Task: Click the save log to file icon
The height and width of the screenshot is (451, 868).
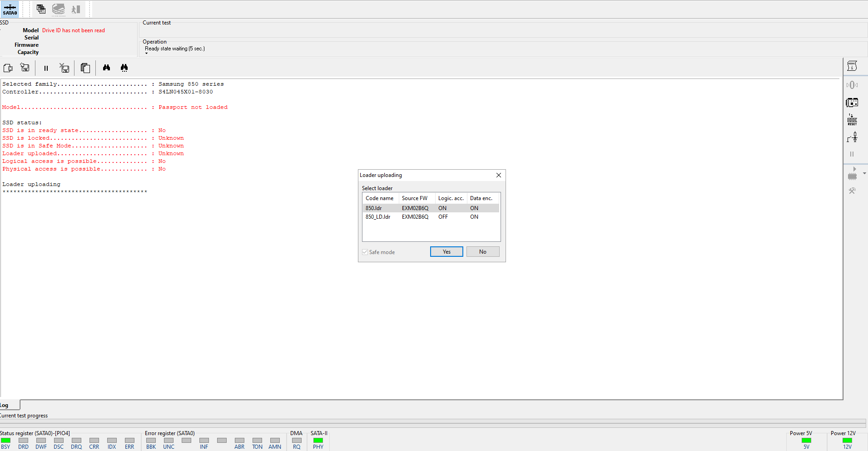Action: (25, 68)
